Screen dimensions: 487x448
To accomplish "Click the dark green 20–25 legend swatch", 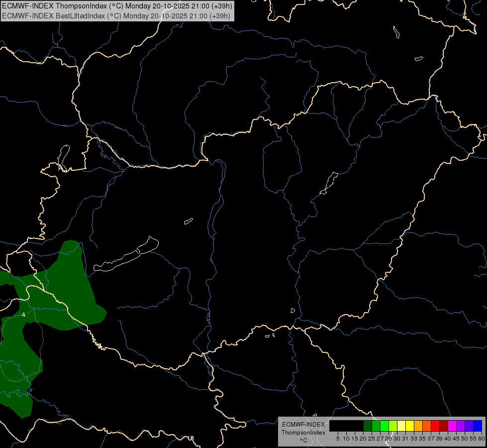I will tap(368, 426).
